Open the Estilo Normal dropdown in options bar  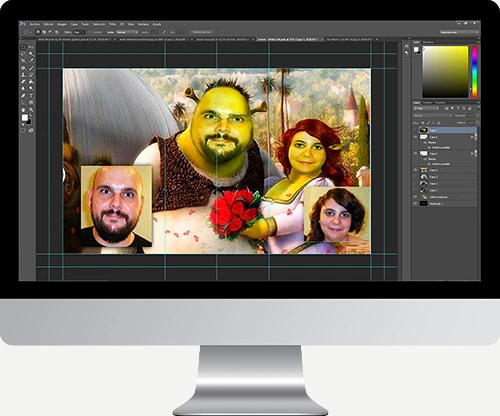point(127,32)
